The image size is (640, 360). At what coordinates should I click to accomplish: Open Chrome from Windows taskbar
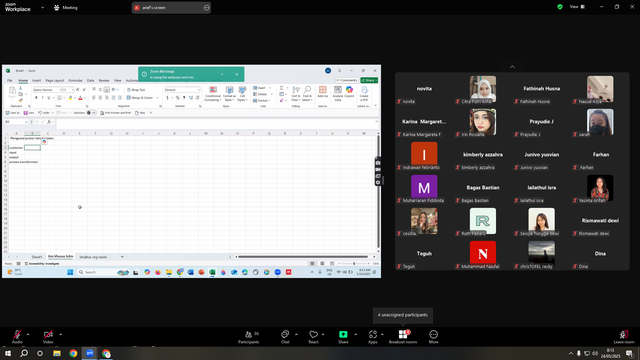[x=73, y=353]
